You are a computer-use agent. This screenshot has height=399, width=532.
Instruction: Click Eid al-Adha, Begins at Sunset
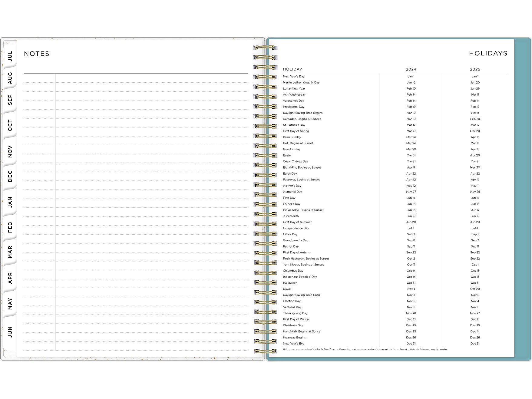pos(303,210)
